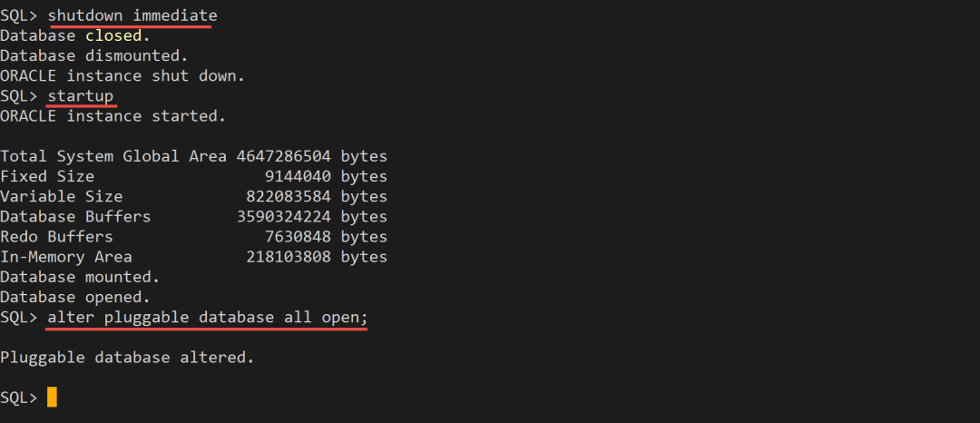The width and height of the screenshot is (980, 423).
Task: Click the "alter pluggable database all open;" command
Action: pyautogui.click(x=208, y=318)
